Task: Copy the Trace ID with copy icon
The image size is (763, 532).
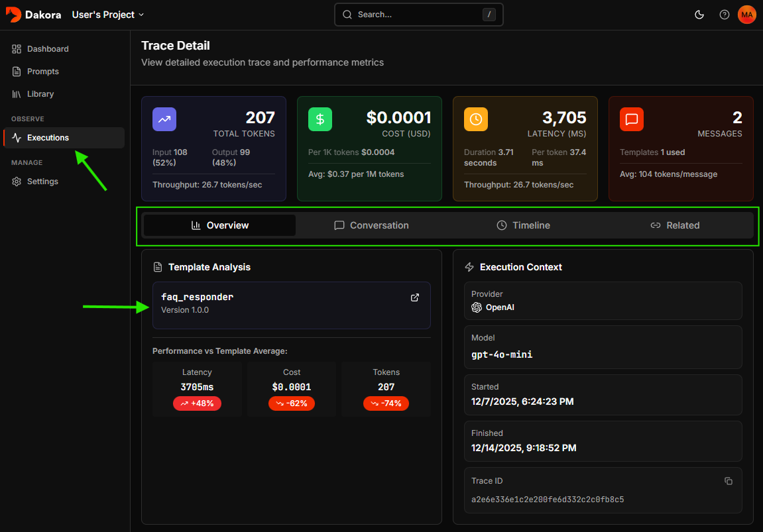Action: (728, 481)
